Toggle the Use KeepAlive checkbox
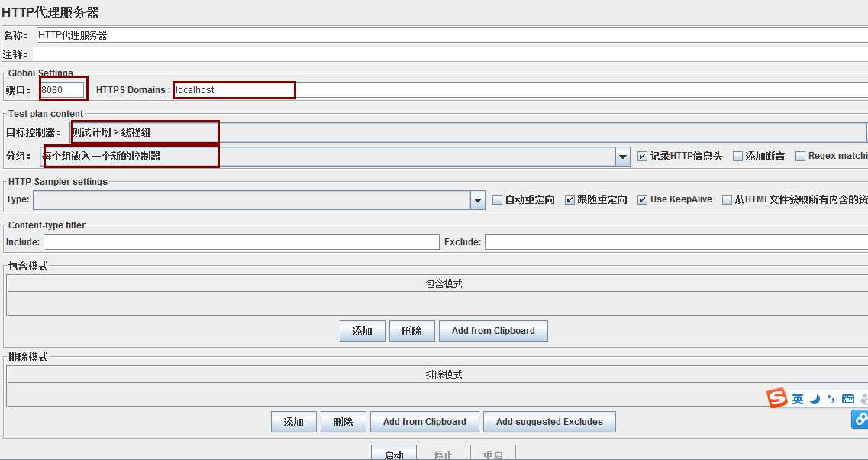The width and height of the screenshot is (868, 460). tap(642, 200)
